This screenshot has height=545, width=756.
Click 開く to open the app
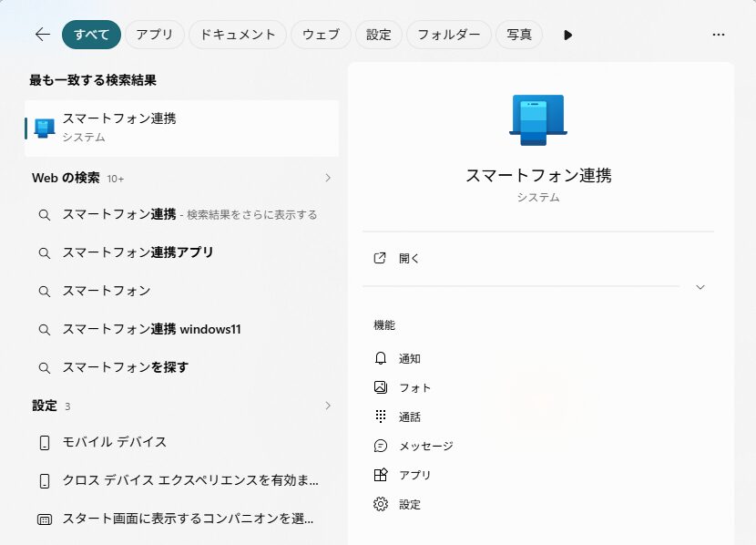[x=409, y=259]
